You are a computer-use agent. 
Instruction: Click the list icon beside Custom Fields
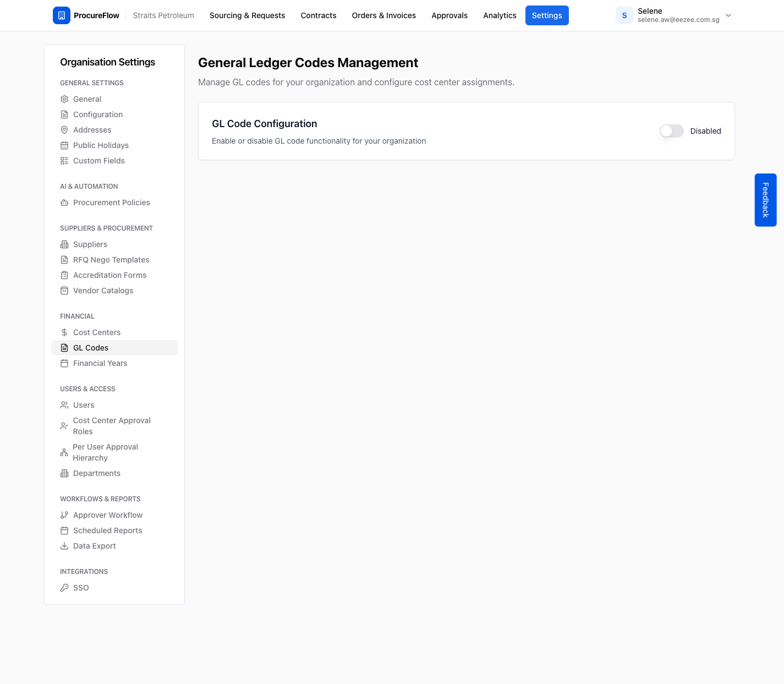pos(64,161)
